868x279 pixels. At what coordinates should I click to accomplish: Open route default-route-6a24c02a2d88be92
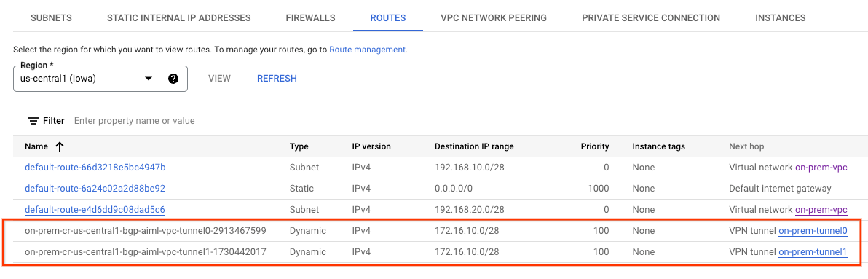pyautogui.click(x=95, y=188)
